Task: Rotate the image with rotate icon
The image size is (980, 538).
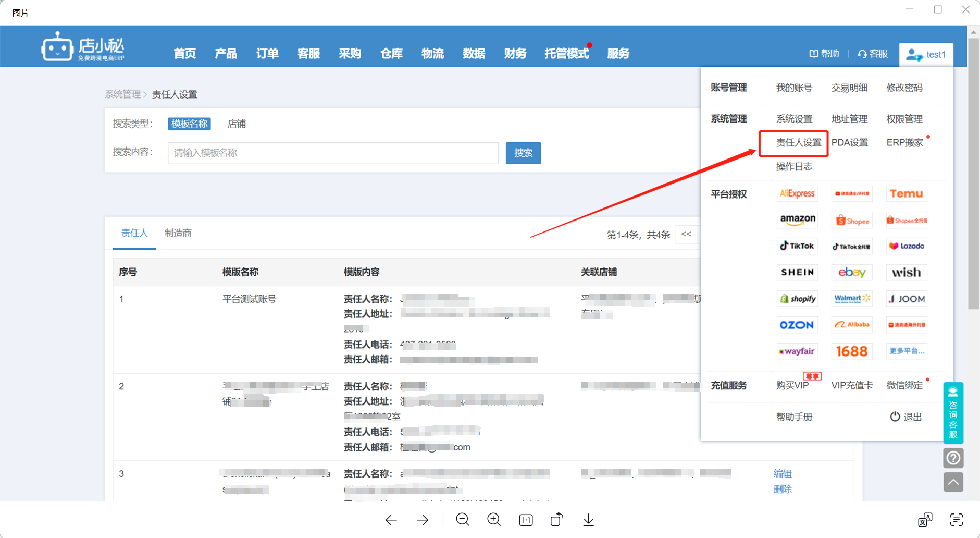Action: pos(557,520)
